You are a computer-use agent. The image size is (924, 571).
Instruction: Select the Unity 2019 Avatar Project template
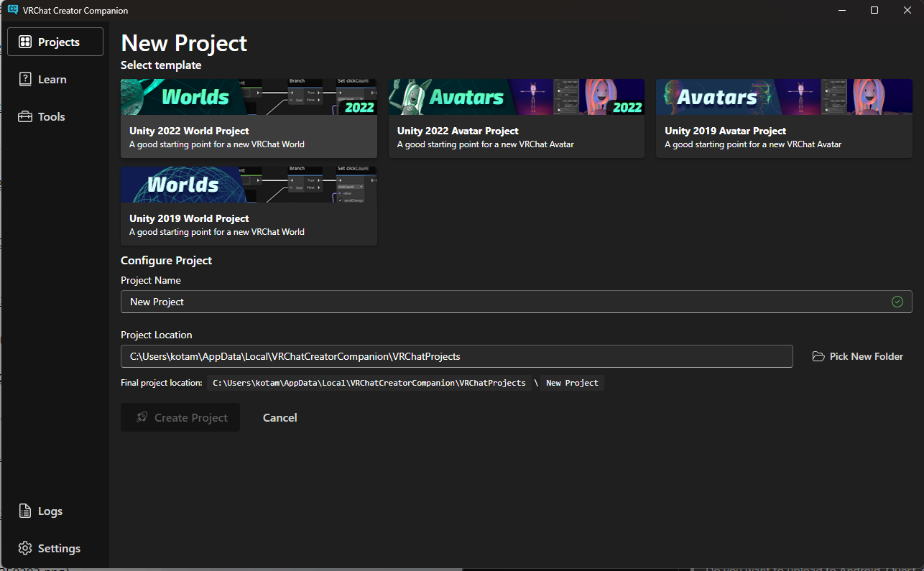tap(784, 119)
